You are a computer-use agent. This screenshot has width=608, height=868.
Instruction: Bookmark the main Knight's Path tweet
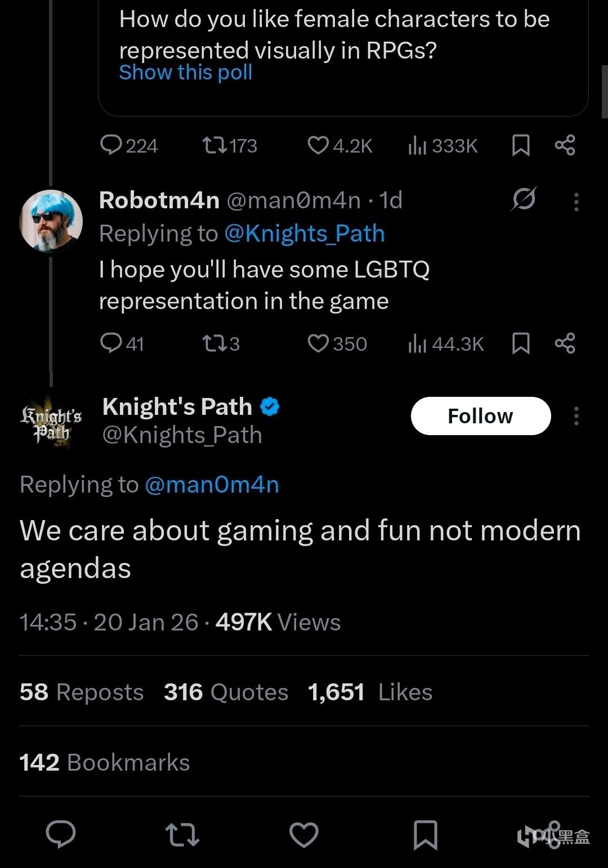tap(426, 834)
